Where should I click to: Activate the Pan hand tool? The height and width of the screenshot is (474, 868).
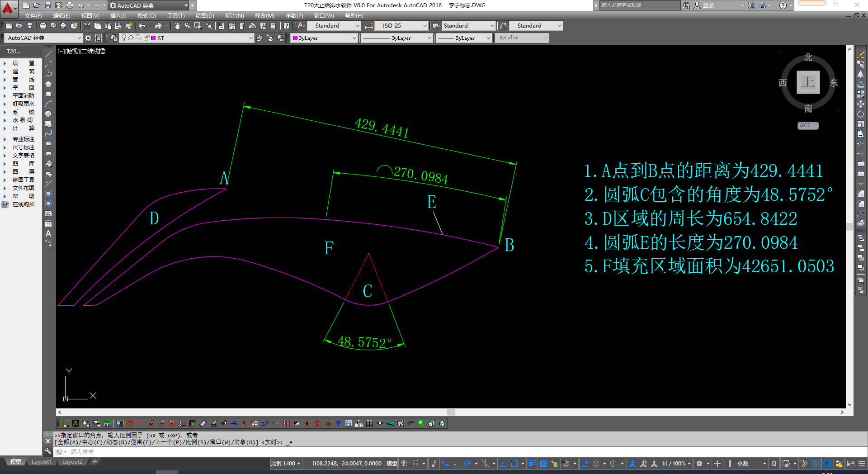point(177,26)
